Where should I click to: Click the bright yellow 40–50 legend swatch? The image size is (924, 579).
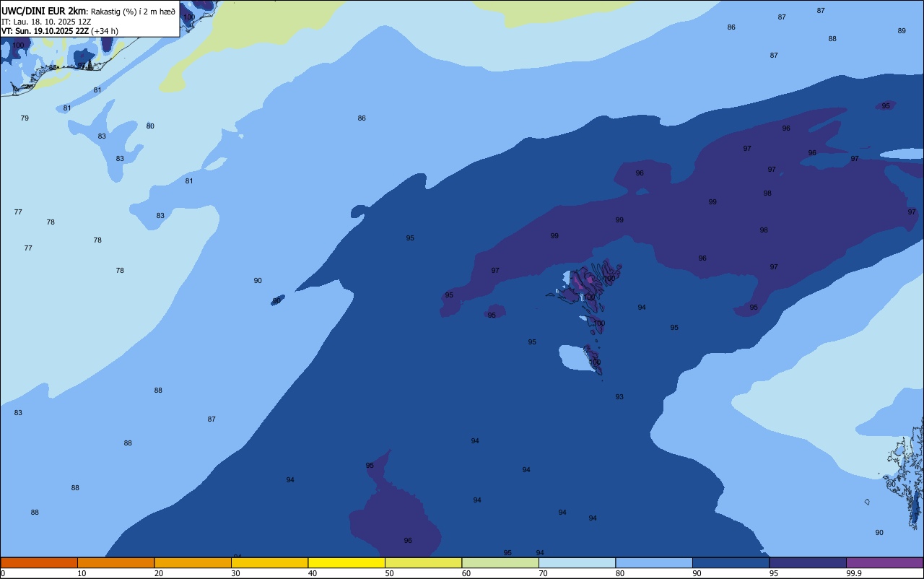(346, 562)
